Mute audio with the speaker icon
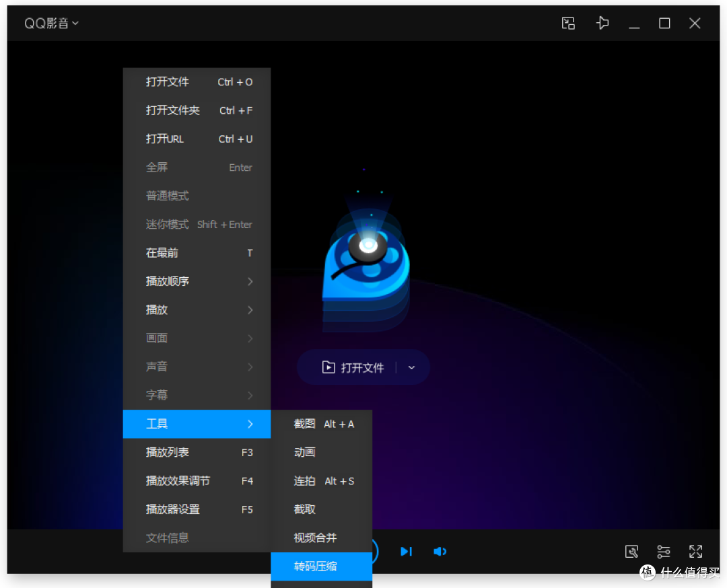 coord(440,552)
